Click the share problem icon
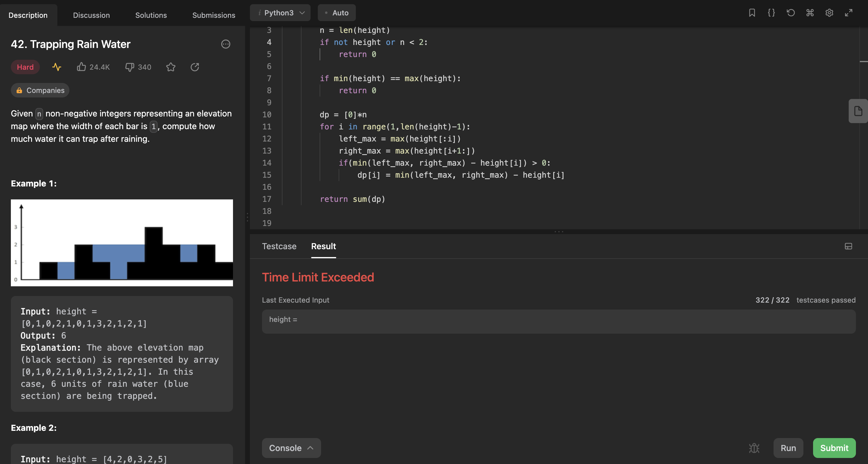This screenshot has width=868, height=464. [195, 67]
